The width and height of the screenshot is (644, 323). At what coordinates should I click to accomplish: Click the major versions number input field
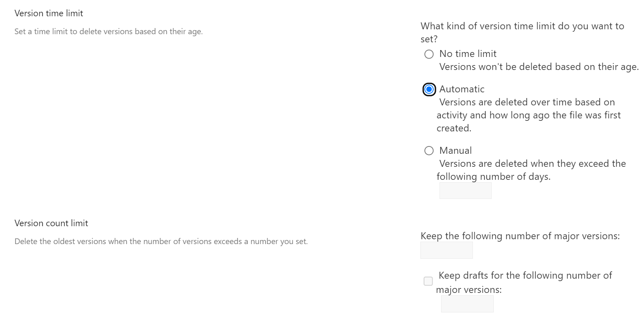click(x=446, y=250)
